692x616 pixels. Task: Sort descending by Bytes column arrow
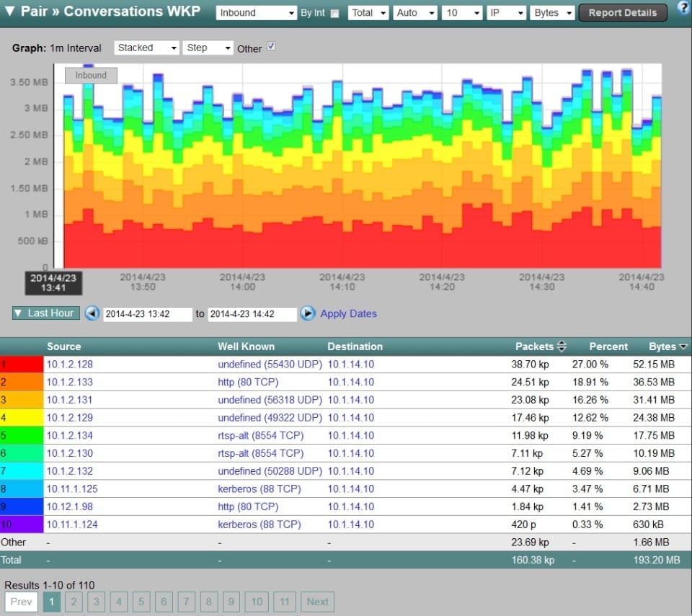coord(683,347)
